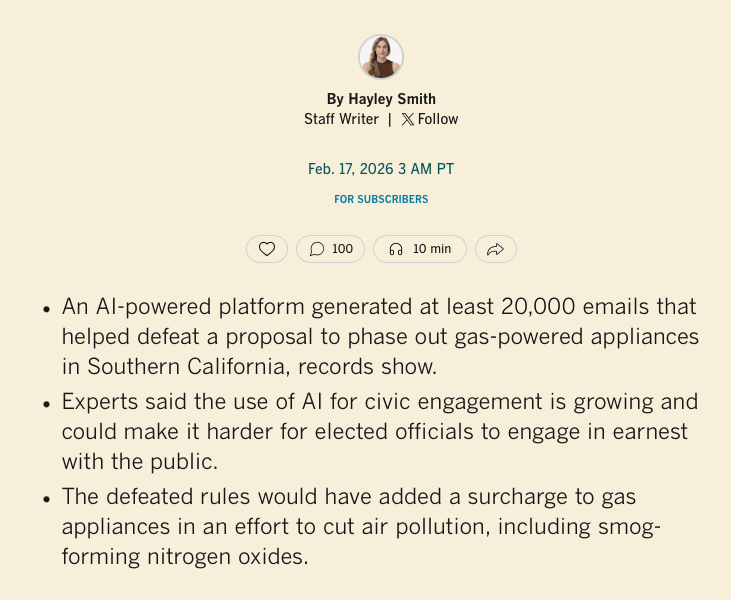Click the FOR SUBSCRIBERS label
Screen dimensions: 731x600
381,199
